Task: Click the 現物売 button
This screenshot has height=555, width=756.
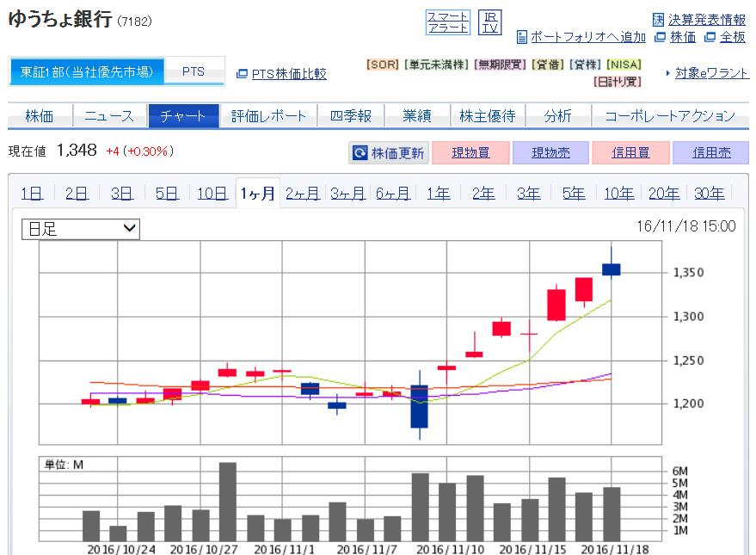Action: pyautogui.click(x=550, y=153)
